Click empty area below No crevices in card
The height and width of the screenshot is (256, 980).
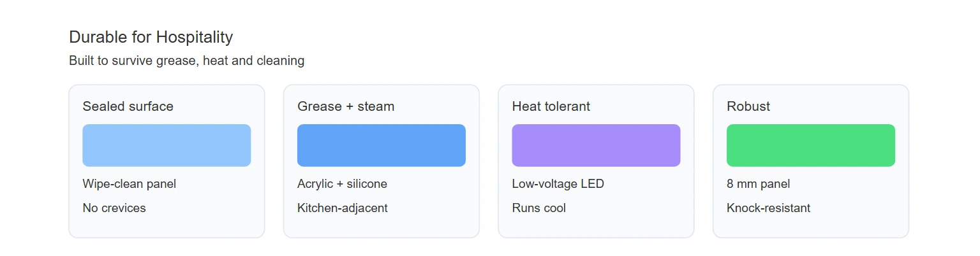(167, 227)
